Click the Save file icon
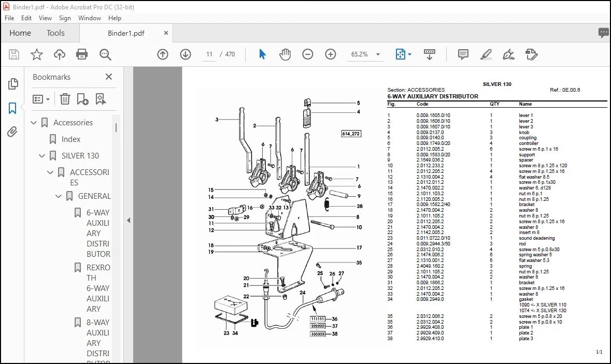 pyautogui.click(x=14, y=54)
